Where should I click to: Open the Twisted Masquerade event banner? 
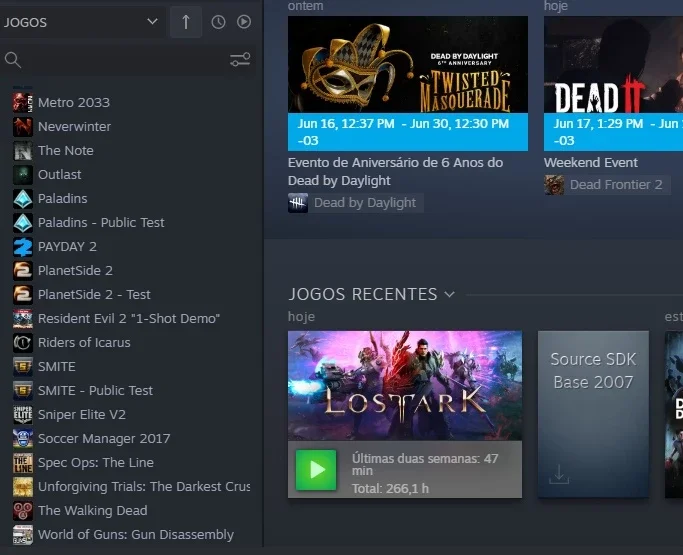point(408,64)
